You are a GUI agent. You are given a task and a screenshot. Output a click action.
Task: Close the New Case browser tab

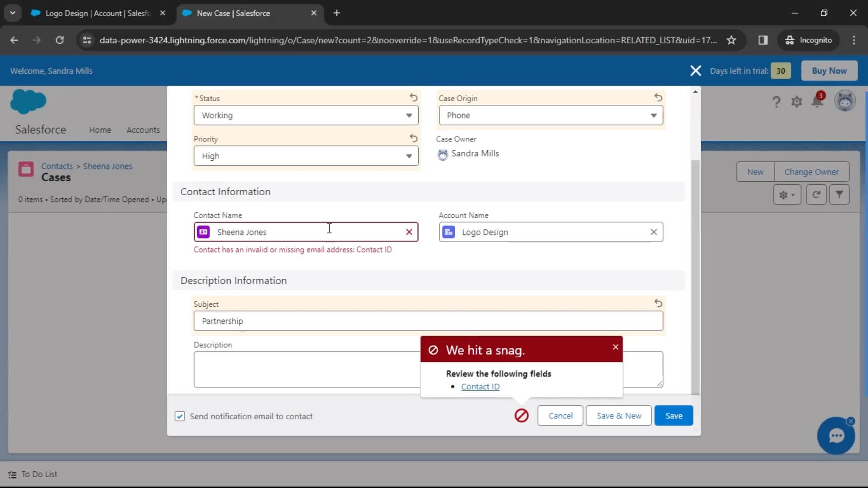314,13
